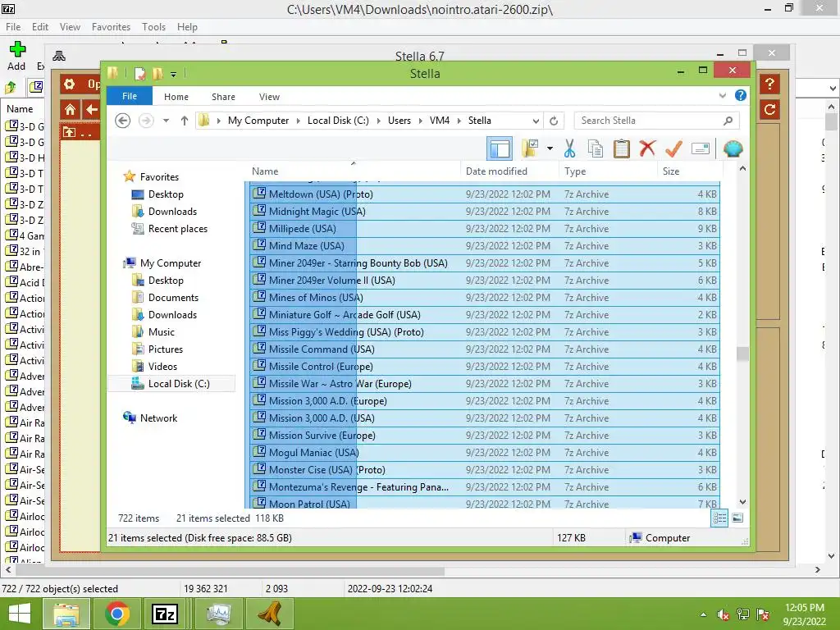Sort by Date modified column
The image size is (840, 630).
point(509,171)
